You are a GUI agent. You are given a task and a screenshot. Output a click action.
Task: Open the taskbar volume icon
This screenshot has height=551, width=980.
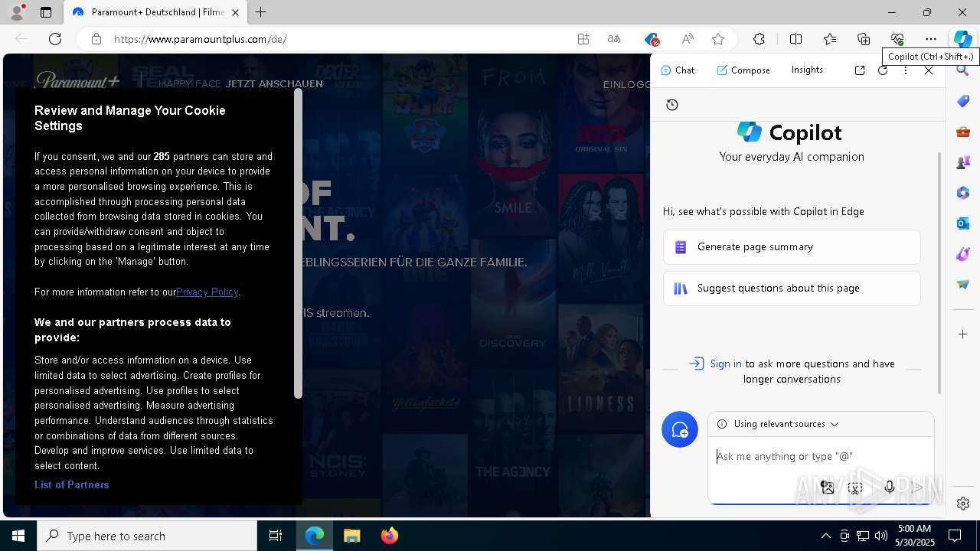point(880,536)
